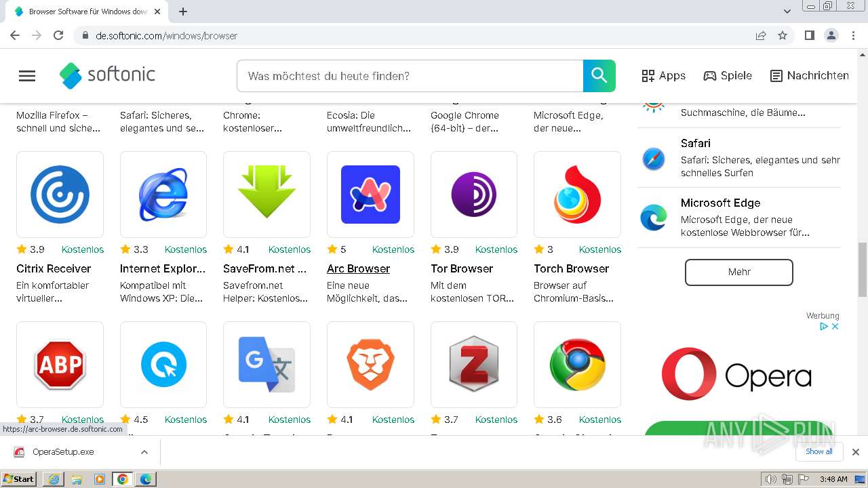Click Kostenlos label under Arc Browser

click(x=393, y=249)
